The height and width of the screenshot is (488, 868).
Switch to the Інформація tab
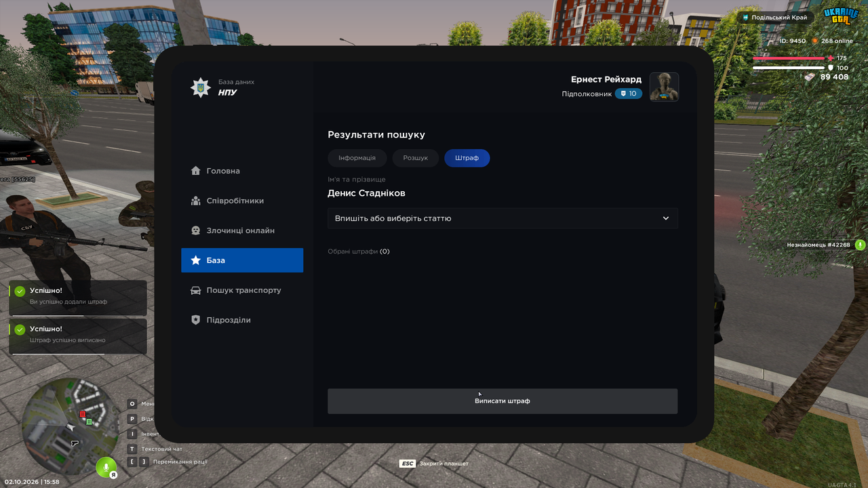[357, 158]
